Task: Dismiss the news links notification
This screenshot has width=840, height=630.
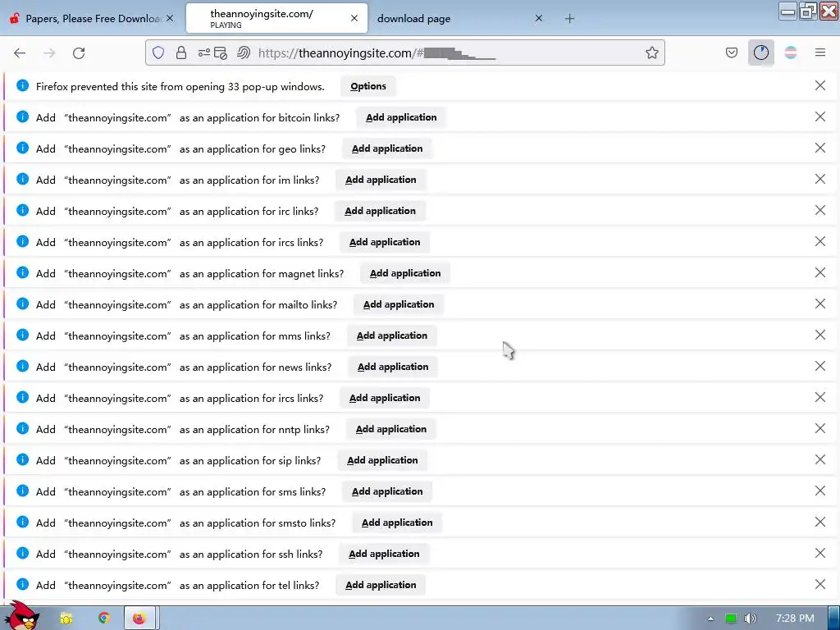Action: pyautogui.click(x=819, y=366)
